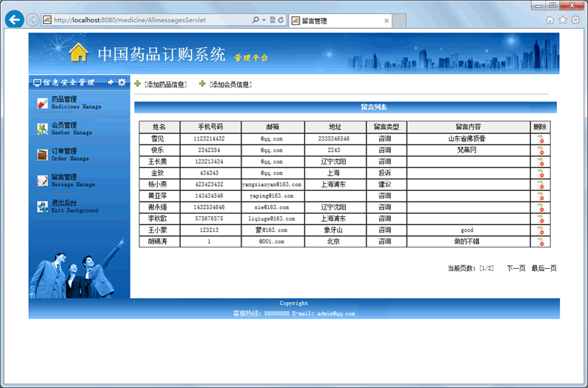Delete the message from 雪见

pos(541,139)
